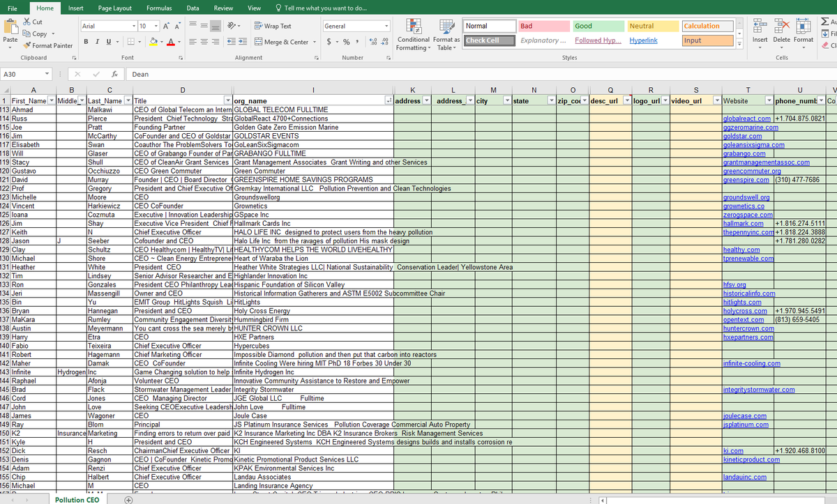Open the File tab
The image size is (837, 504).
pyautogui.click(x=13, y=8)
